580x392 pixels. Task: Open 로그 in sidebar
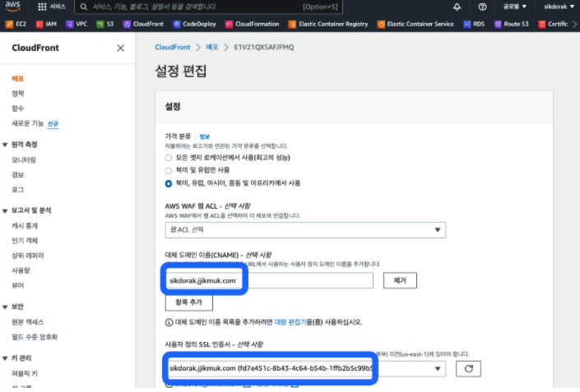[18, 190]
